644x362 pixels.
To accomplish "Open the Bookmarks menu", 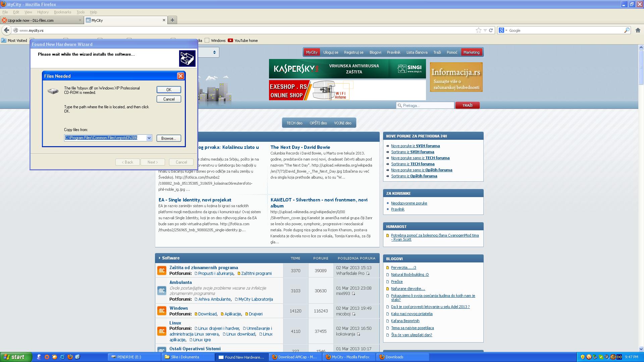I will [62, 12].
